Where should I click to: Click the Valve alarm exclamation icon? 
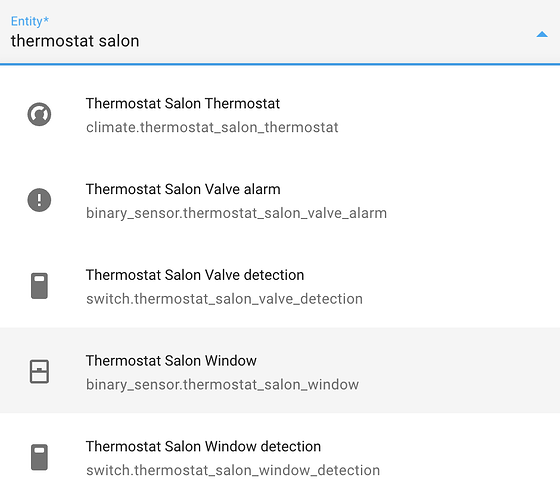tap(39, 200)
